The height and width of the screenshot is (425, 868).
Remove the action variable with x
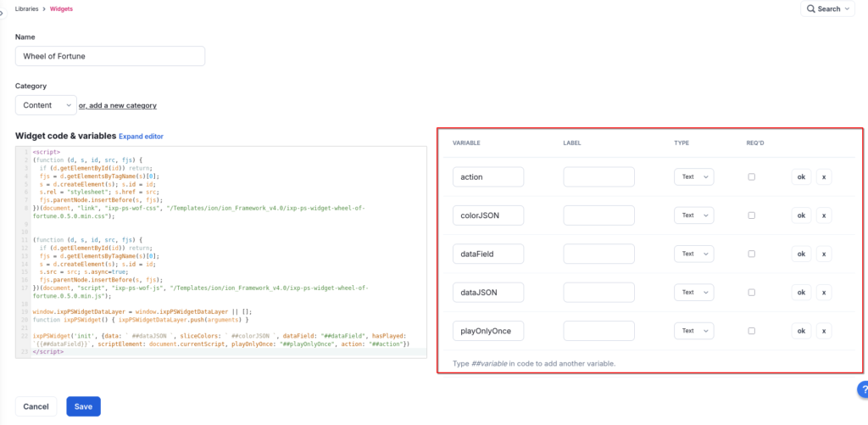[823, 176]
